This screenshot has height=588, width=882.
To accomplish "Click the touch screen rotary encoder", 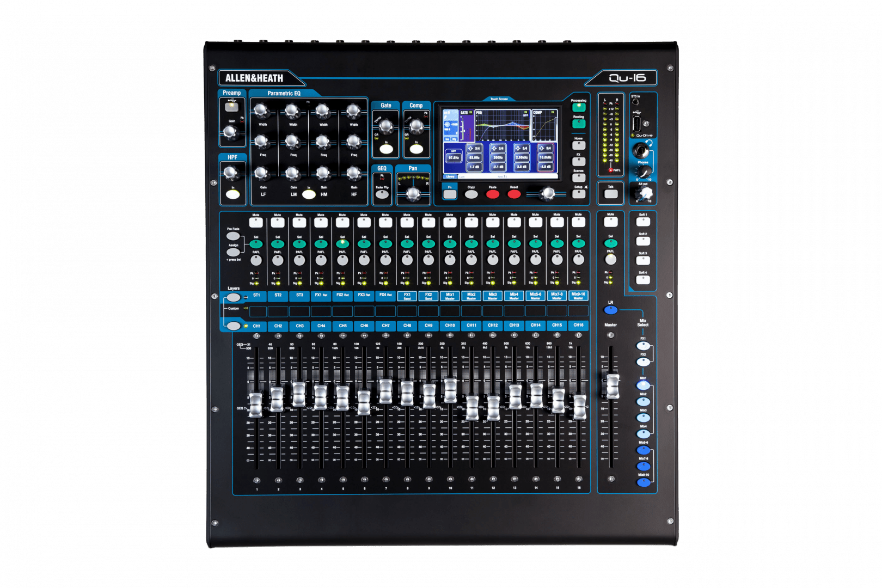I will (x=548, y=193).
